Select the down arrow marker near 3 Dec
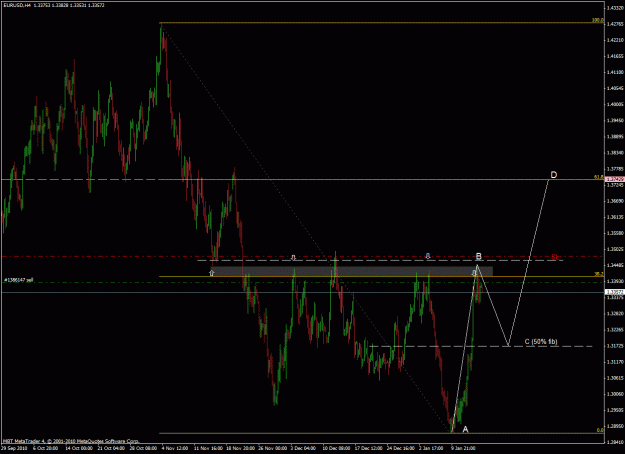Viewport: 625px width, 454px height. coord(293,258)
